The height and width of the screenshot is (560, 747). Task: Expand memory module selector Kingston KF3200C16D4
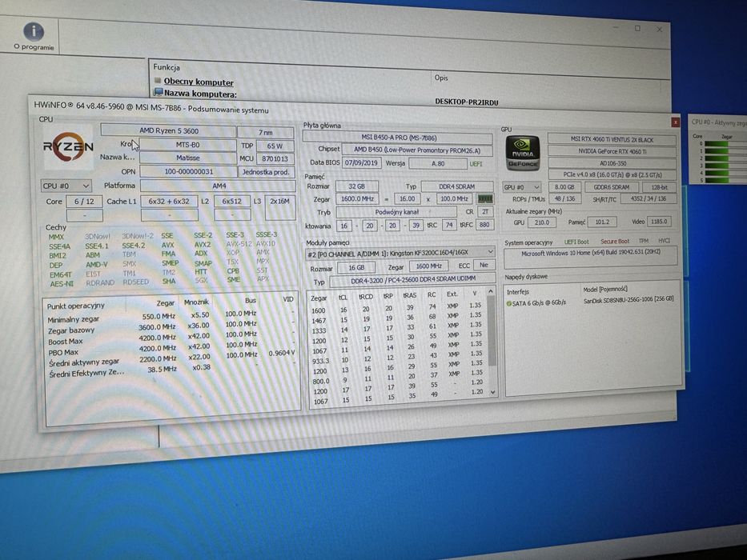(400, 253)
